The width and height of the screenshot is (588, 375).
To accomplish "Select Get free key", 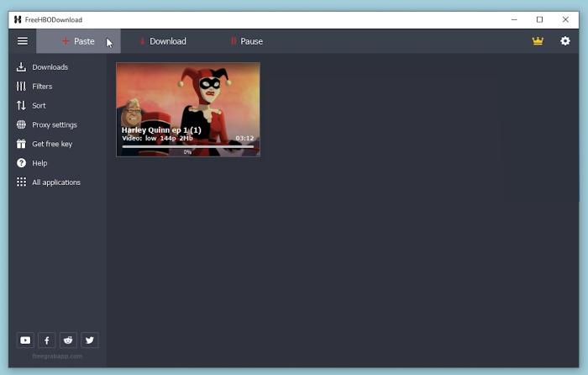I will pos(45,144).
